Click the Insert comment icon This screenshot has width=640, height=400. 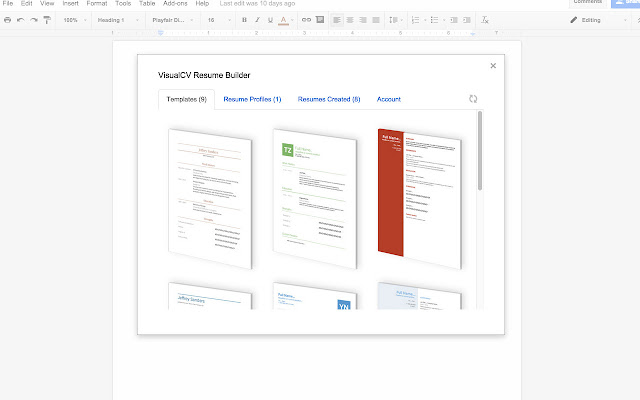320,20
